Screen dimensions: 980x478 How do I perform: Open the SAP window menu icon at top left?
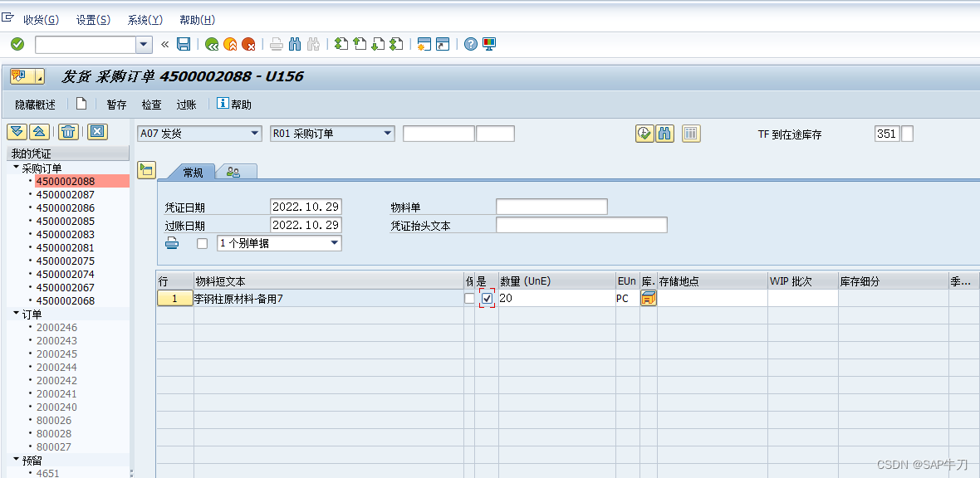(8, 19)
